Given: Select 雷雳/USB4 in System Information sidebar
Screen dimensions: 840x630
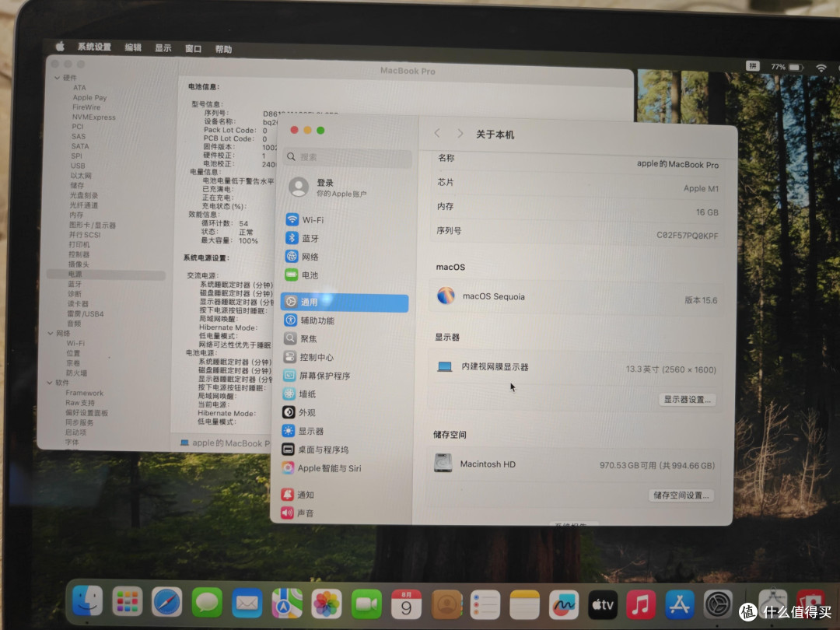Looking at the screenshot, I should [x=86, y=314].
